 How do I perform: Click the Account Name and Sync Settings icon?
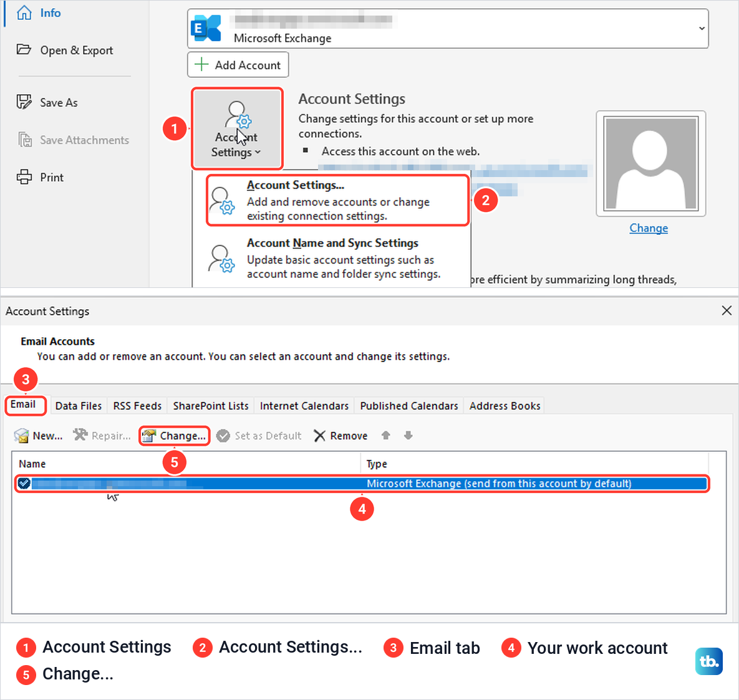pos(221,259)
